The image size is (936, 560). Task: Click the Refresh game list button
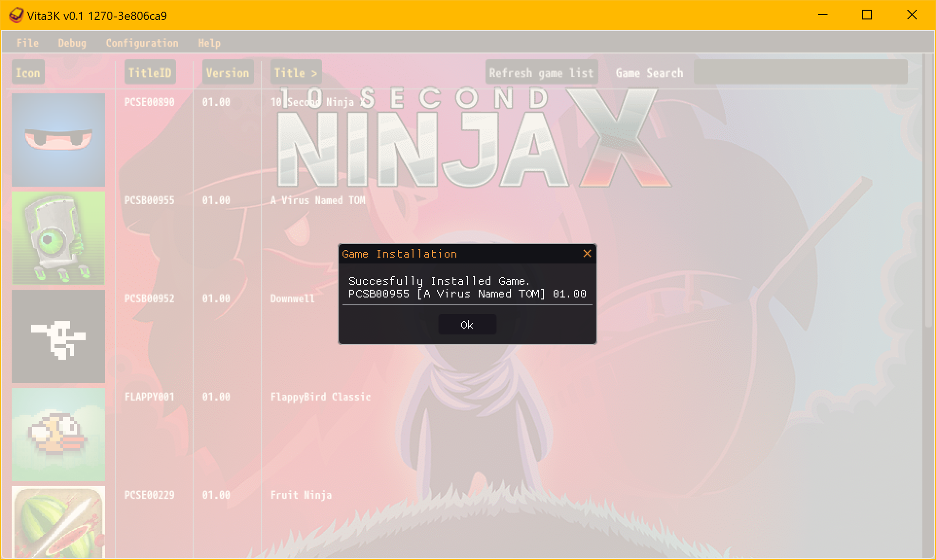pos(541,72)
